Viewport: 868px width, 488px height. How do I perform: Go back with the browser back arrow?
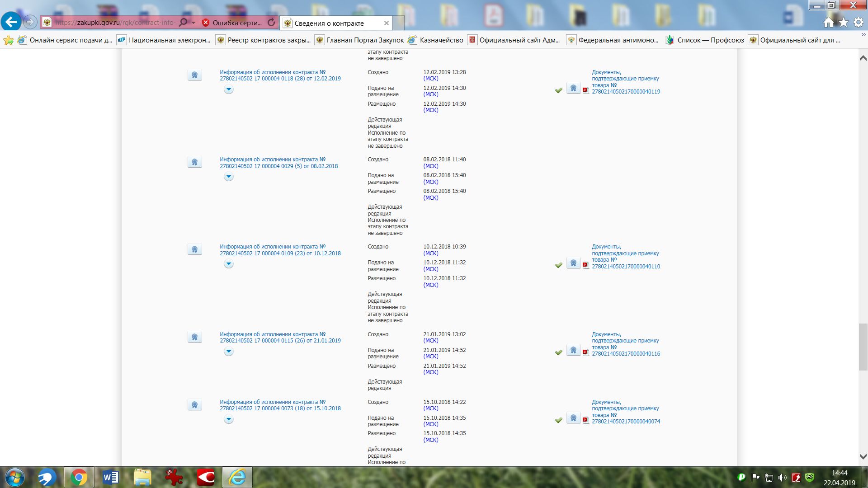11,21
